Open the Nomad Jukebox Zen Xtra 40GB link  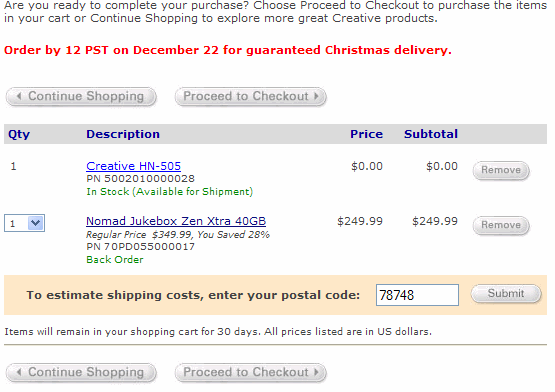(x=176, y=221)
